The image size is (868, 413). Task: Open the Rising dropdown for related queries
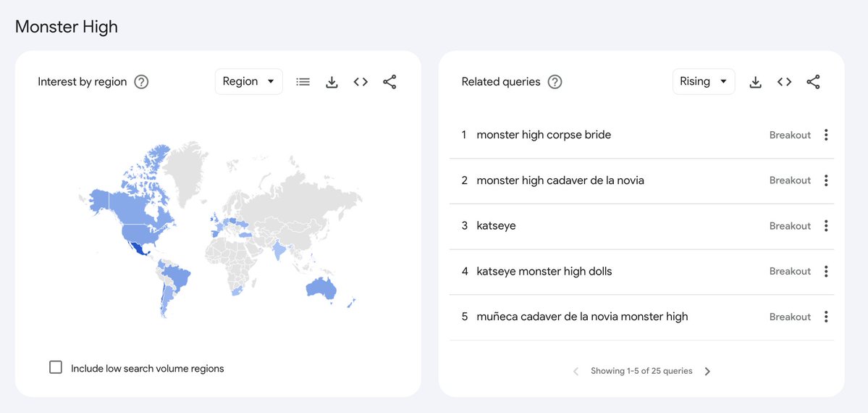coord(704,81)
